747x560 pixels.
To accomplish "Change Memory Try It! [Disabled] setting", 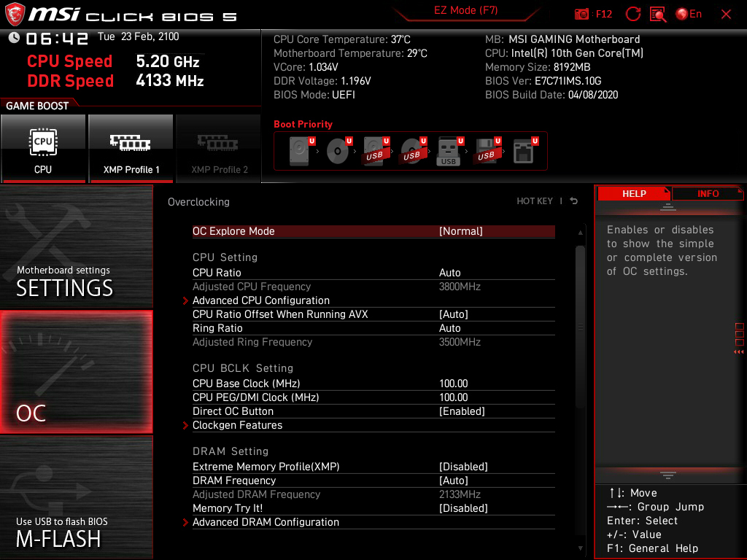I will click(x=373, y=508).
